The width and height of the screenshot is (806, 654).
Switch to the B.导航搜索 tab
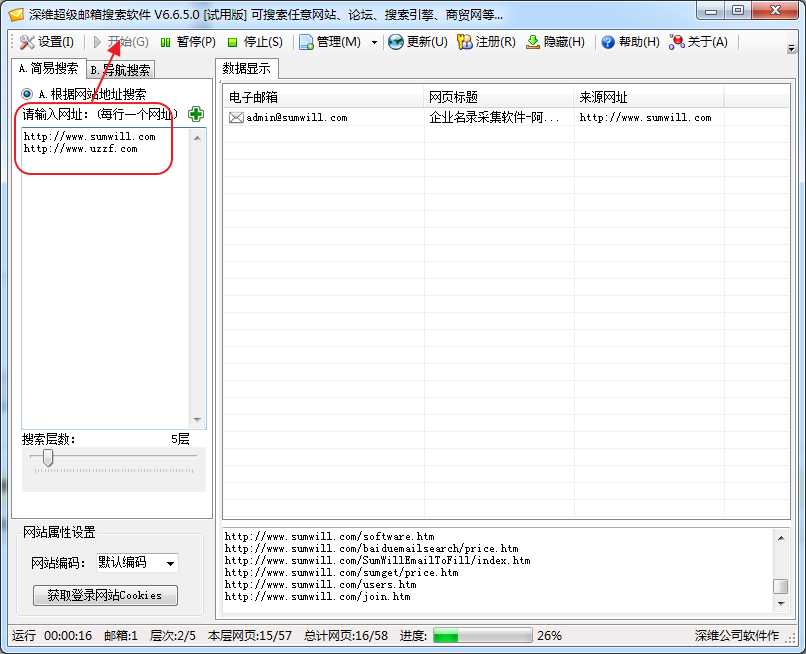120,70
